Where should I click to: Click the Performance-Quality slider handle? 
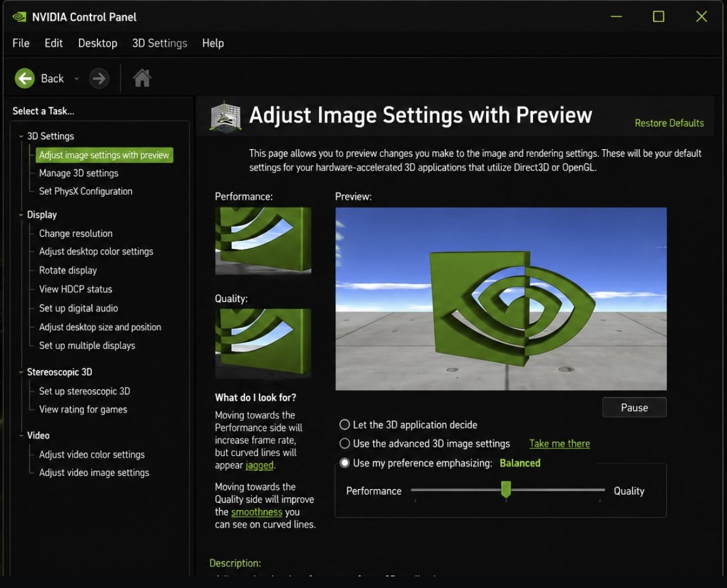point(506,489)
